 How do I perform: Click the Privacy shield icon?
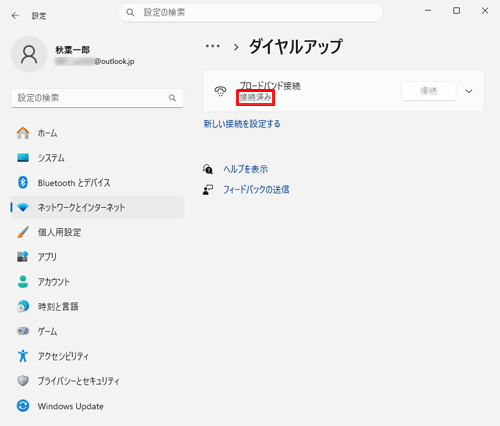coord(23,381)
